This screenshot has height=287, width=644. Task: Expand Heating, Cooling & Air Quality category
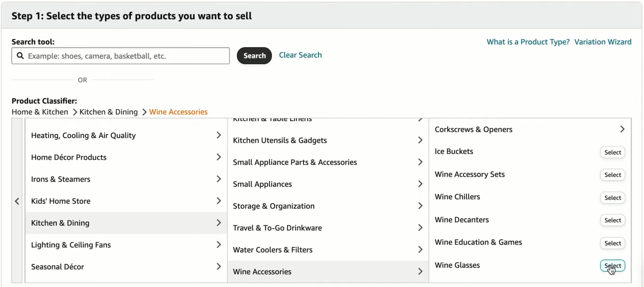click(126, 135)
